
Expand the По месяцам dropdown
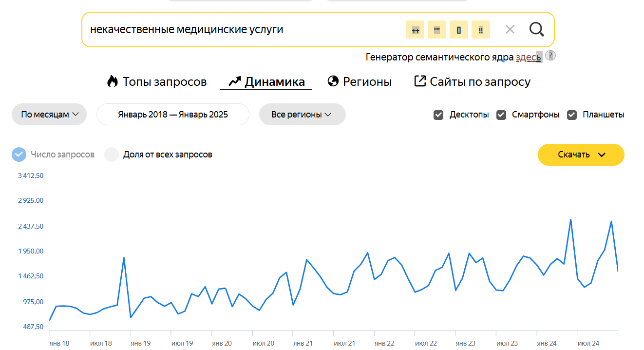tap(49, 115)
